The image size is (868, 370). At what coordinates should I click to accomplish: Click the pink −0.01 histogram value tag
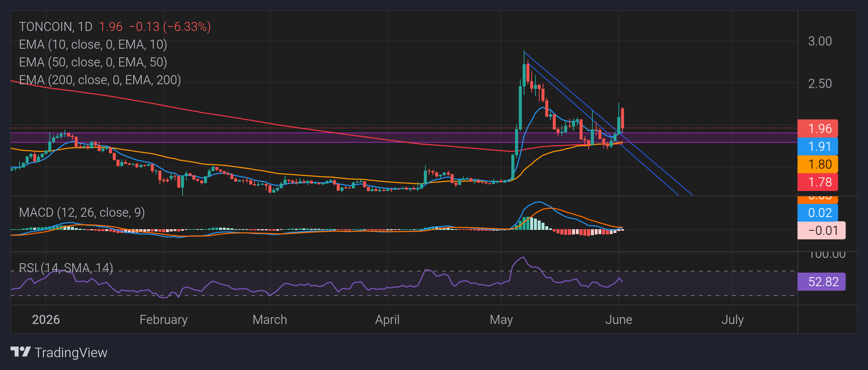822,230
